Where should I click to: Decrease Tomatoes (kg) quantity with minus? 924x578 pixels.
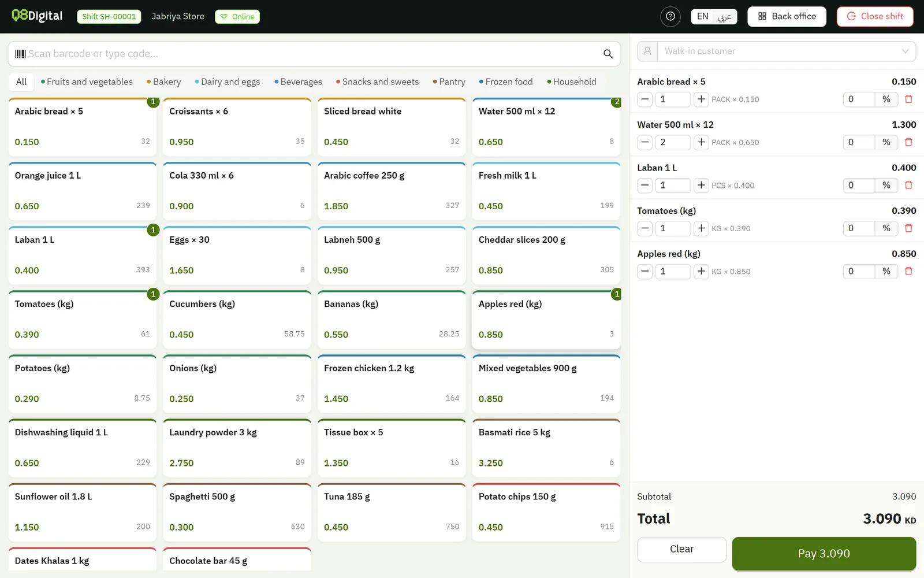(645, 228)
